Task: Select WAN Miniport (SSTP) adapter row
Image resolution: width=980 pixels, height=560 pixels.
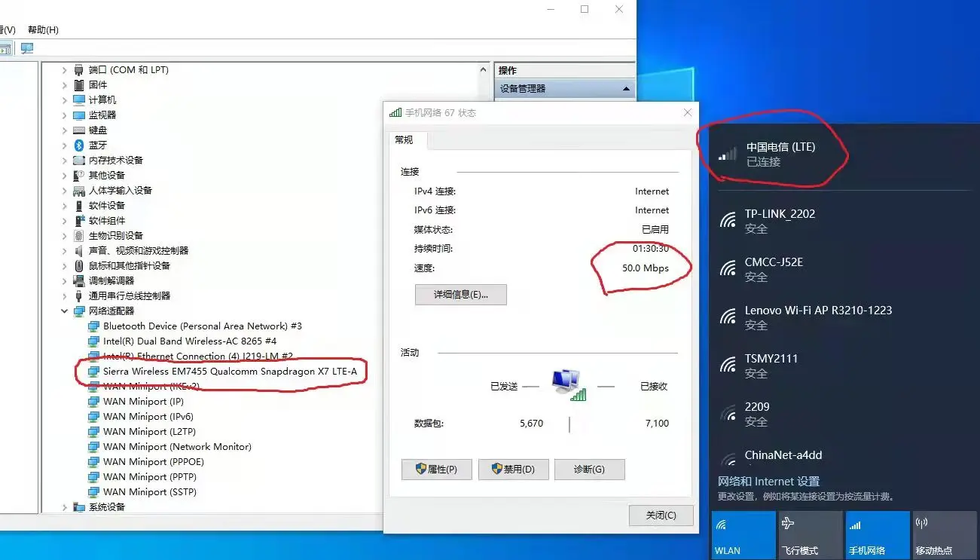Action: tap(143, 492)
